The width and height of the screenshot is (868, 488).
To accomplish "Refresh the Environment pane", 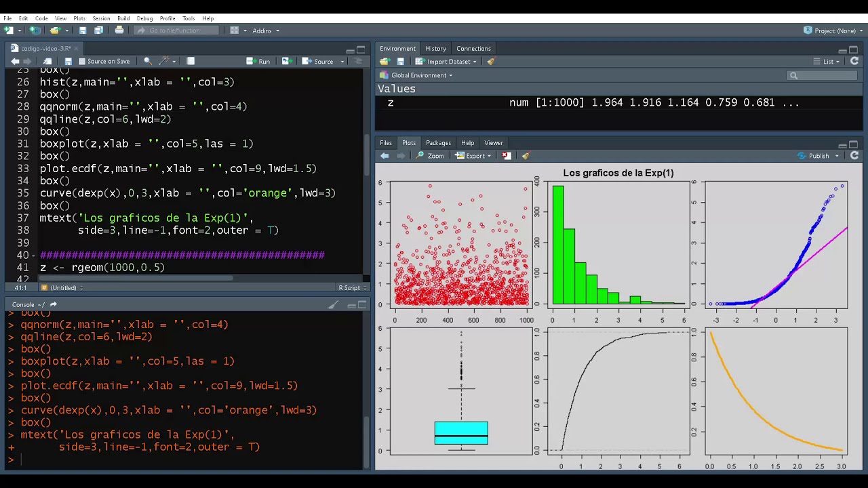I will coord(854,62).
